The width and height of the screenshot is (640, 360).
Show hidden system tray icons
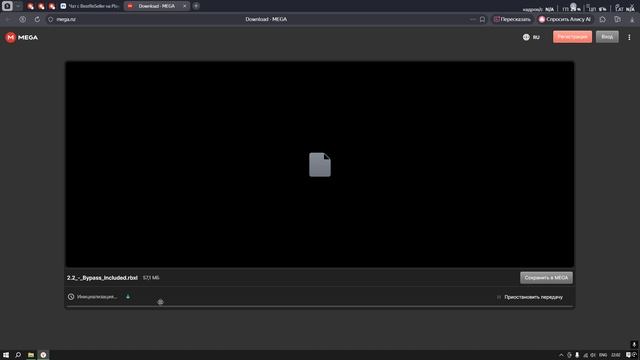tap(561, 355)
